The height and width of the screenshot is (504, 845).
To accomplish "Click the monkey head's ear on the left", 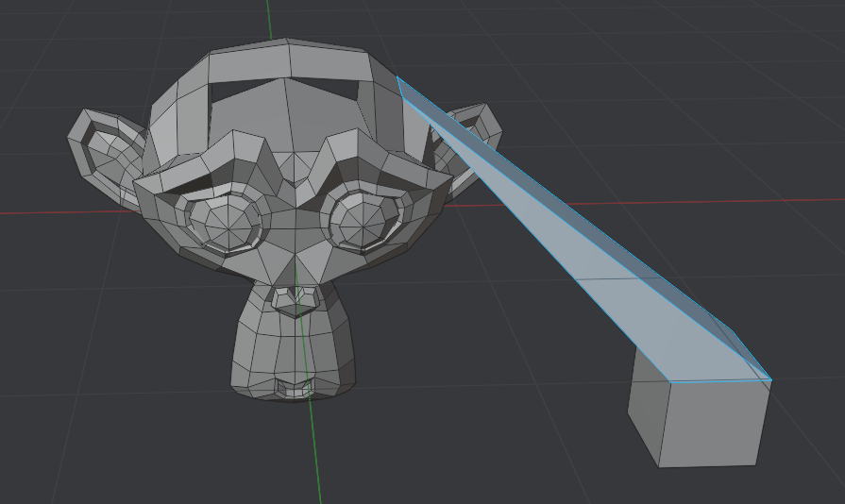I will coord(105,156).
